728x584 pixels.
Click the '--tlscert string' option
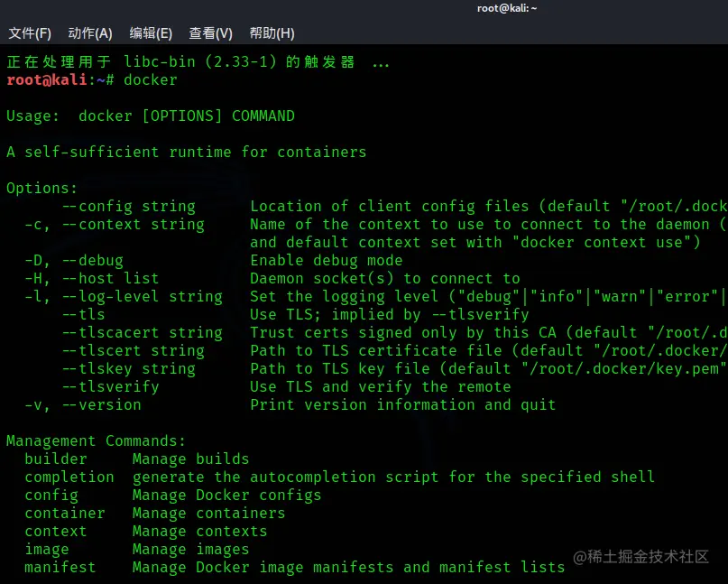coord(134,351)
